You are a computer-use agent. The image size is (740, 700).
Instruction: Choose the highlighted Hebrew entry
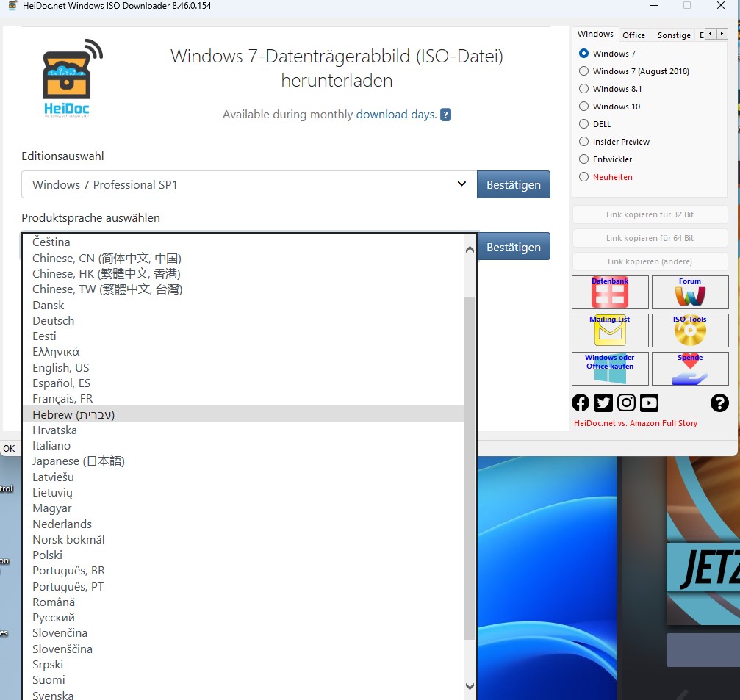click(243, 414)
